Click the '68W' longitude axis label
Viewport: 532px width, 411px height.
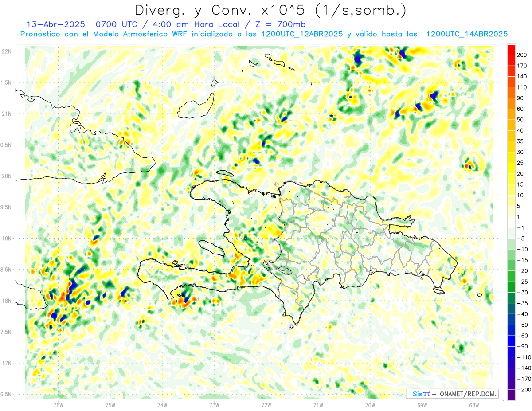tap(474, 405)
